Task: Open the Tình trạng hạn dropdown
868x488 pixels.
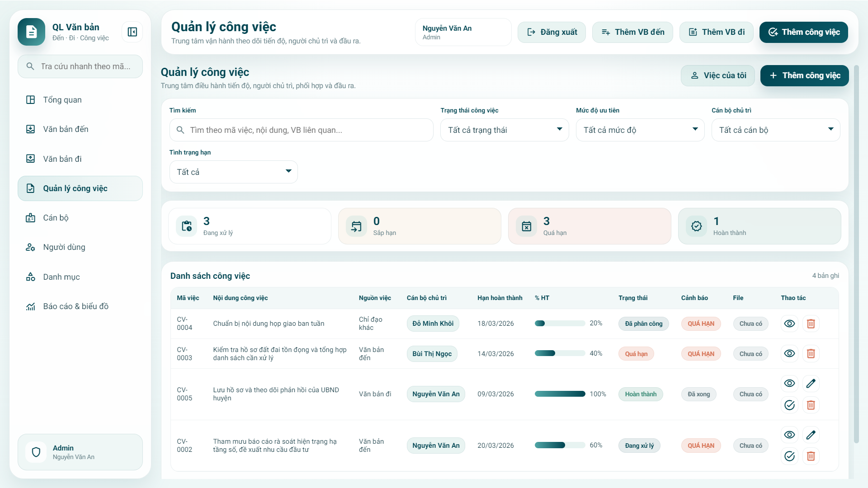Action: 233,172
